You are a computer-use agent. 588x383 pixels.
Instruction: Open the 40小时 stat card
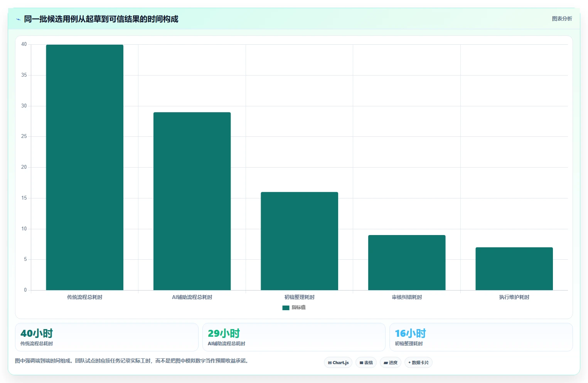coord(107,337)
